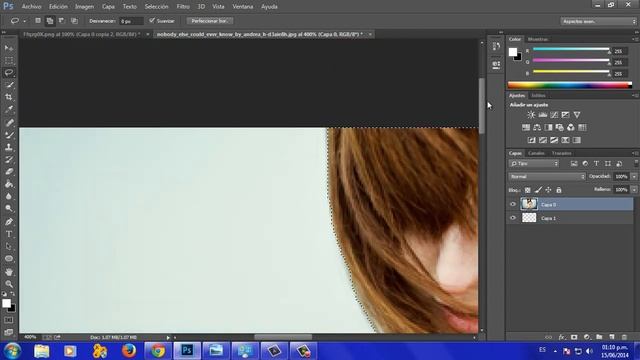Open Filtro menu
The image size is (640, 360).
click(x=183, y=7)
